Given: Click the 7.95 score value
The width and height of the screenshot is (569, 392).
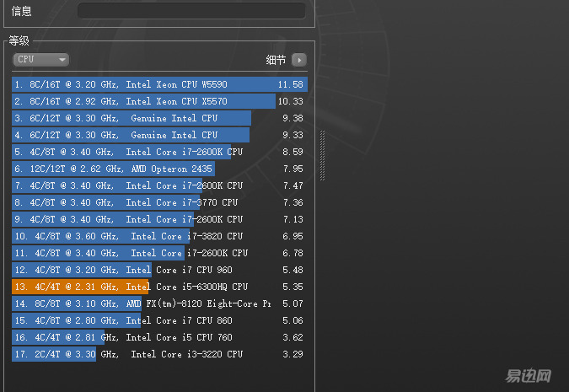Looking at the screenshot, I should (x=293, y=169).
